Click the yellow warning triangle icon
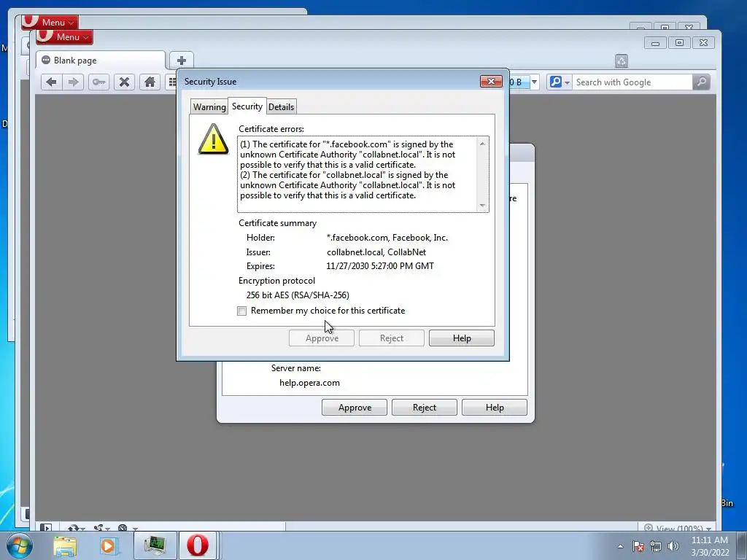Viewport: 747px width, 560px height. tap(214, 139)
